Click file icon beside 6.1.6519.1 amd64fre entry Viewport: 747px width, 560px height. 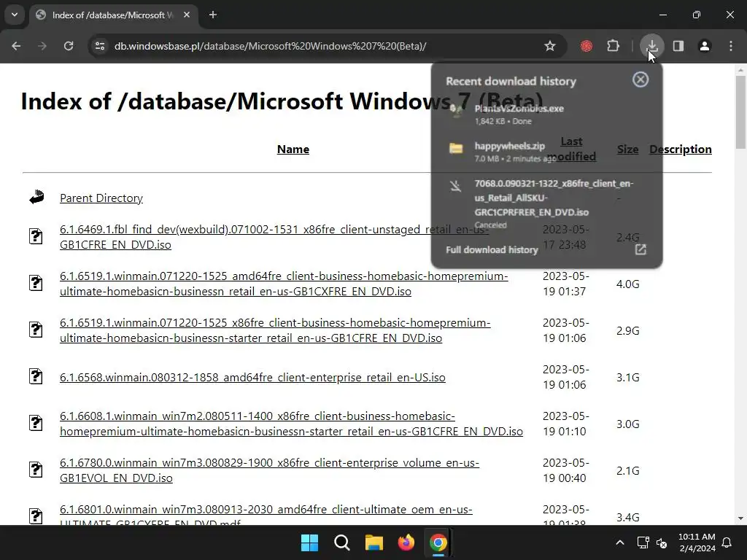coord(36,283)
